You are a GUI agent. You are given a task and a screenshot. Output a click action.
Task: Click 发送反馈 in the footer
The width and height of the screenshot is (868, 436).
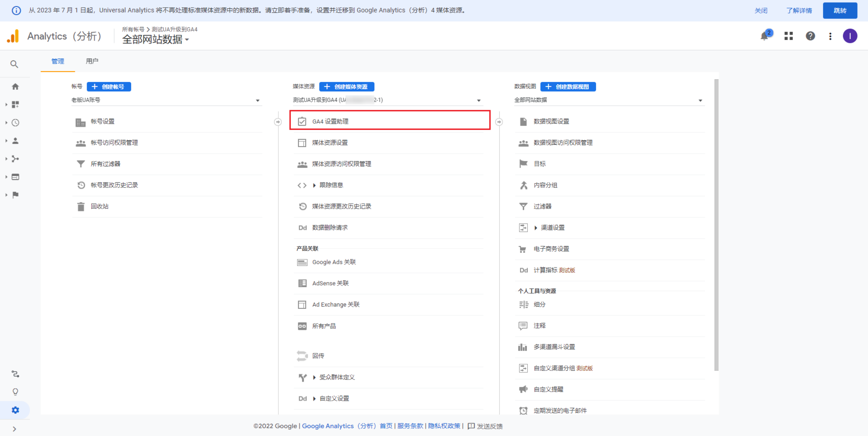(485, 426)
